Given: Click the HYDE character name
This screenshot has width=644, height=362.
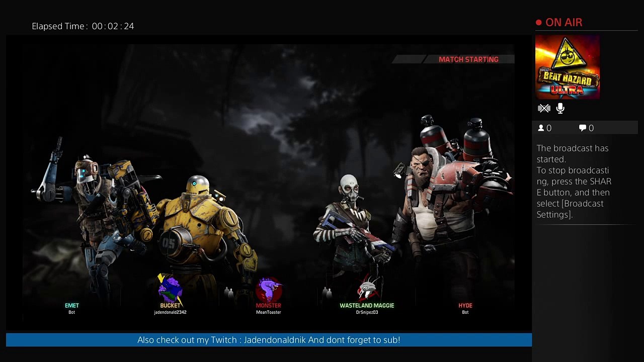Looking at the screenshot, I should tap(465, 306).
